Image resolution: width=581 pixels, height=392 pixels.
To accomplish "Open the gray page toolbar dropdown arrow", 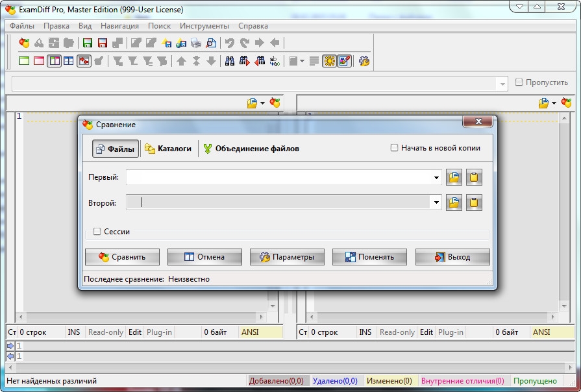I will tap(302, 61).
